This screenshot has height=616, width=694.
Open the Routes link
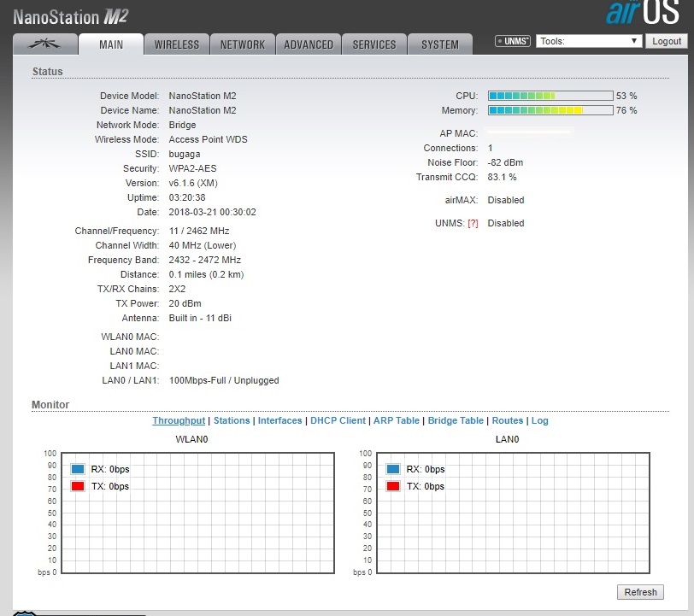pos(507,420)
